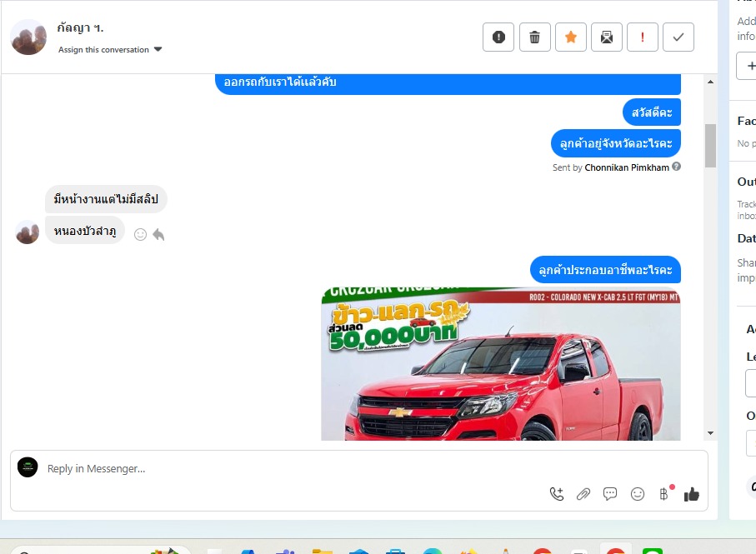React with emoji to the customer's province message
Viewport: 756px width, 554px height.
140,235
